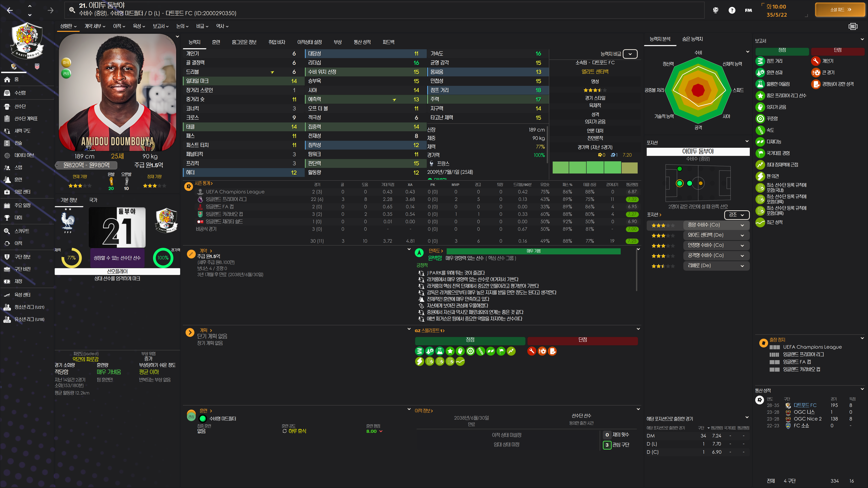Click the 77% 체력 condition ring

pyautogui.click(x=71, y=258)
